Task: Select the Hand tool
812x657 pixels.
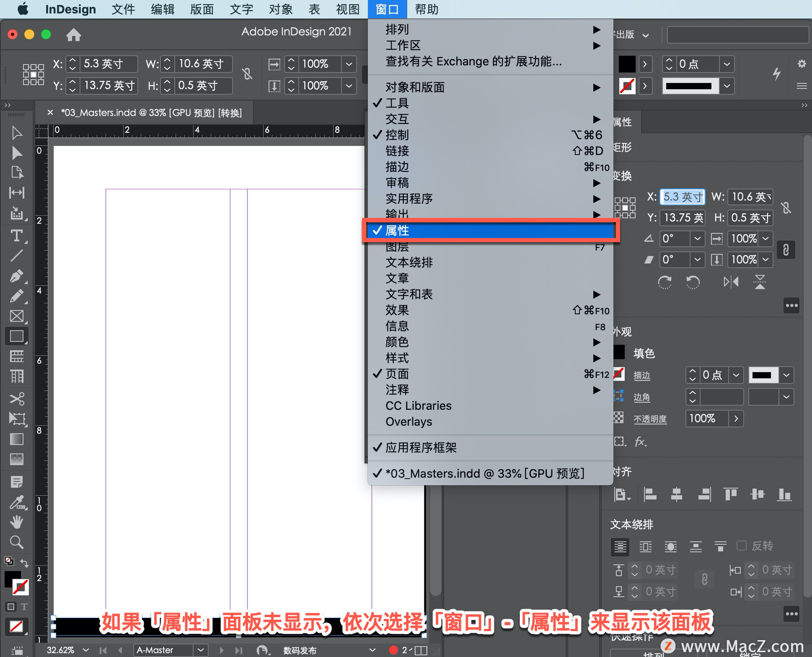Action: point(16,522)
